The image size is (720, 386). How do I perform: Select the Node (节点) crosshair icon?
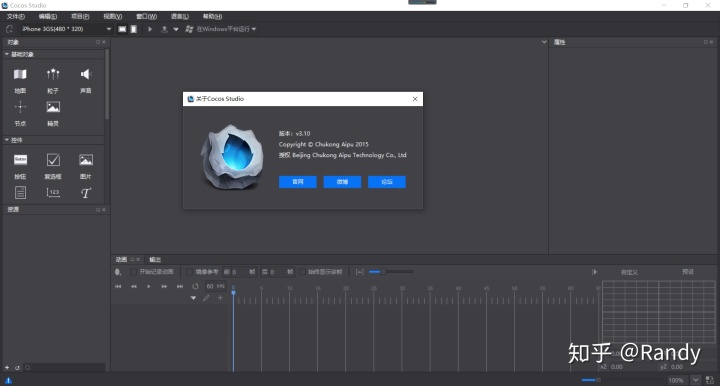20,107
